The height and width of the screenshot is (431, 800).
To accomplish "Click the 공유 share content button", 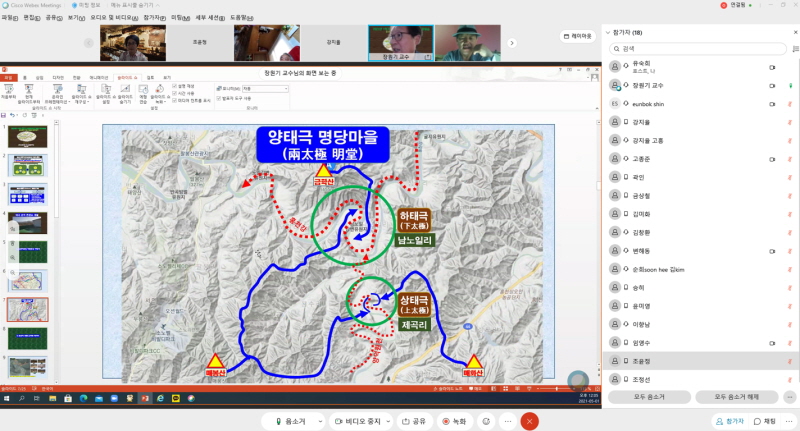I will pos(413,421).
